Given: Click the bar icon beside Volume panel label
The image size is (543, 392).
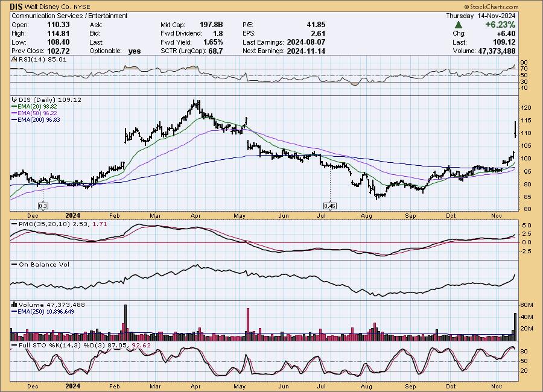Looking at the screenshot, I should pos(14,305).
